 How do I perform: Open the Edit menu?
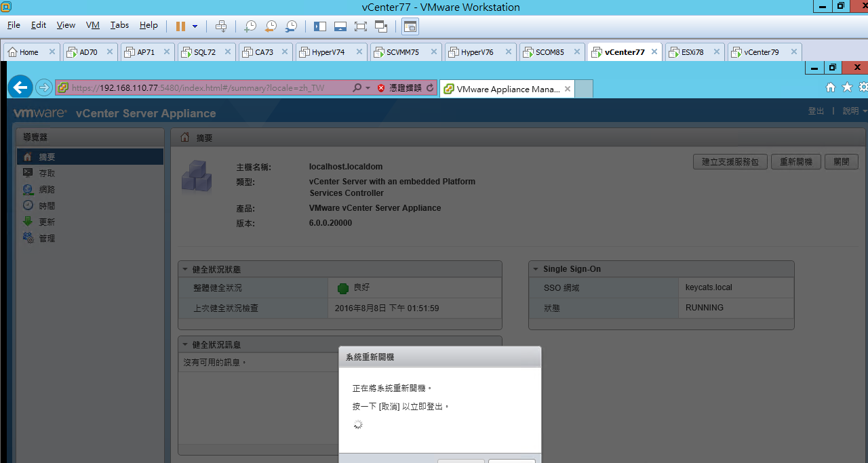click(x=39, y=25)
